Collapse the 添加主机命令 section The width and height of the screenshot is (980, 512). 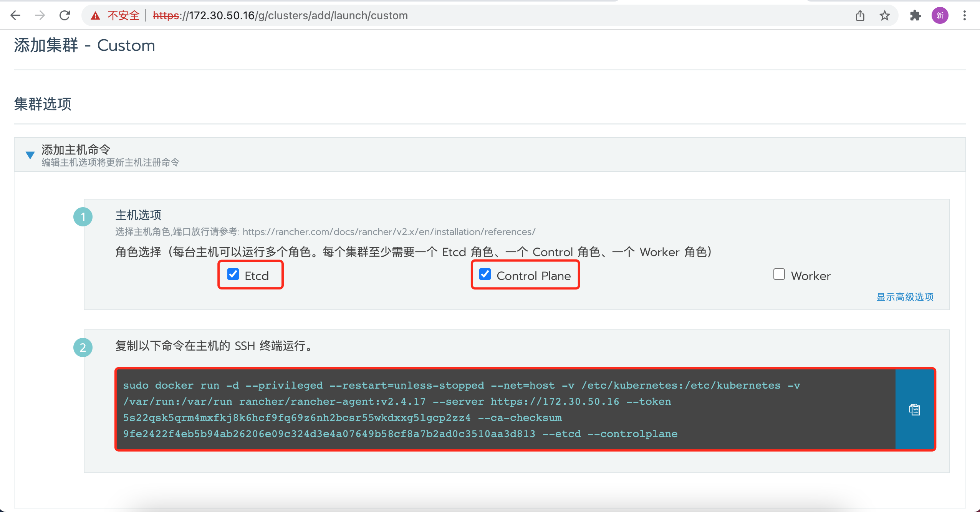[x=30, y=155]
